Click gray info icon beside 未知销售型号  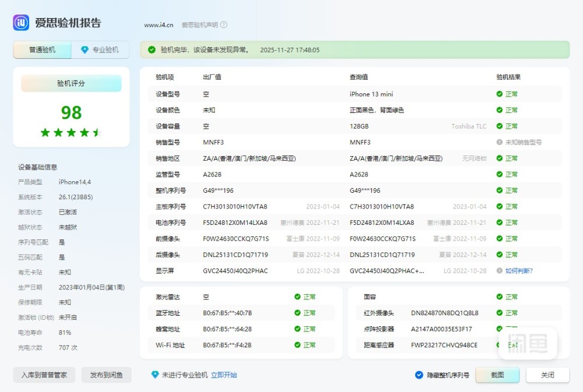click(500, 142)
